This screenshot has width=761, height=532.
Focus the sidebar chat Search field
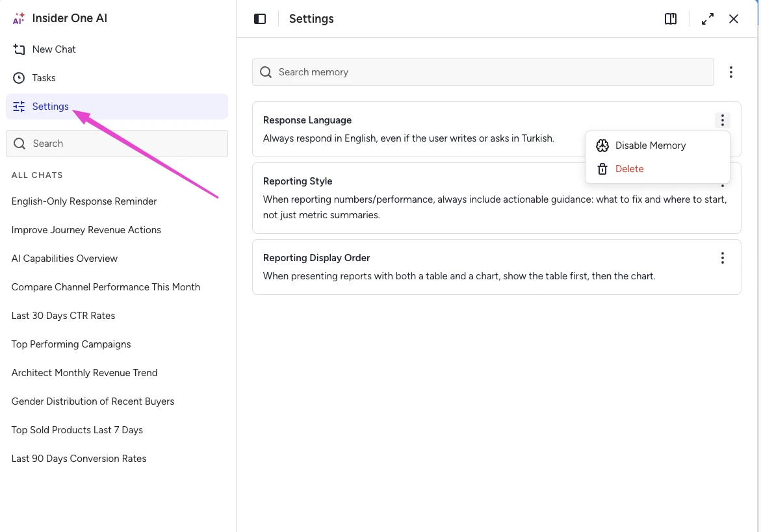[x=117, y=144]
